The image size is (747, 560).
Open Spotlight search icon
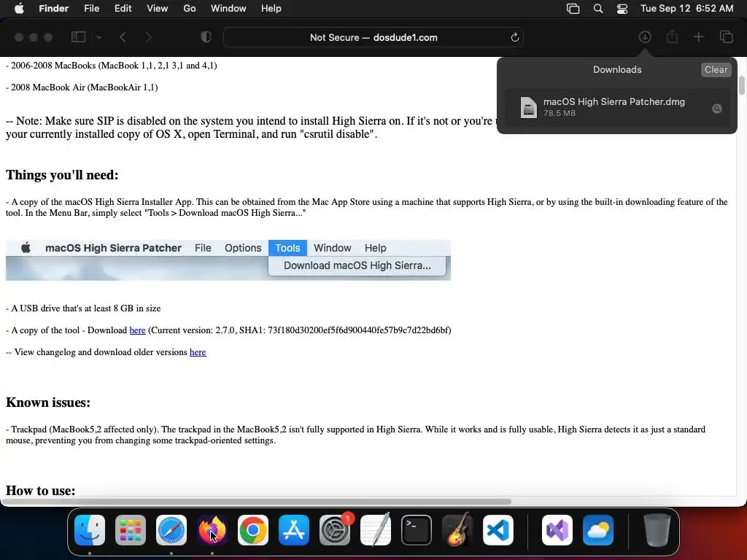point(598,9)
